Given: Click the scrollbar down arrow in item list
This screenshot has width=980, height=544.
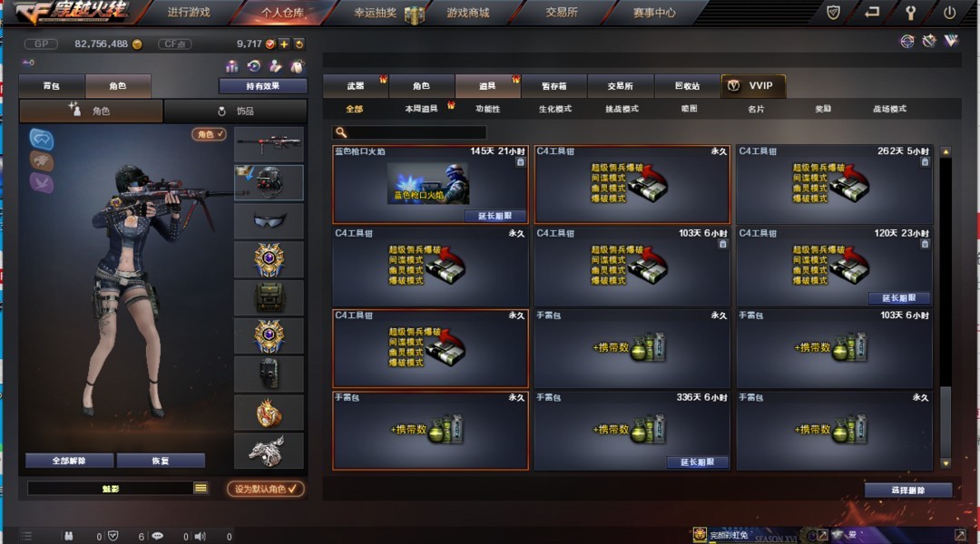Looking at the screenshot, I should point(946,462).
